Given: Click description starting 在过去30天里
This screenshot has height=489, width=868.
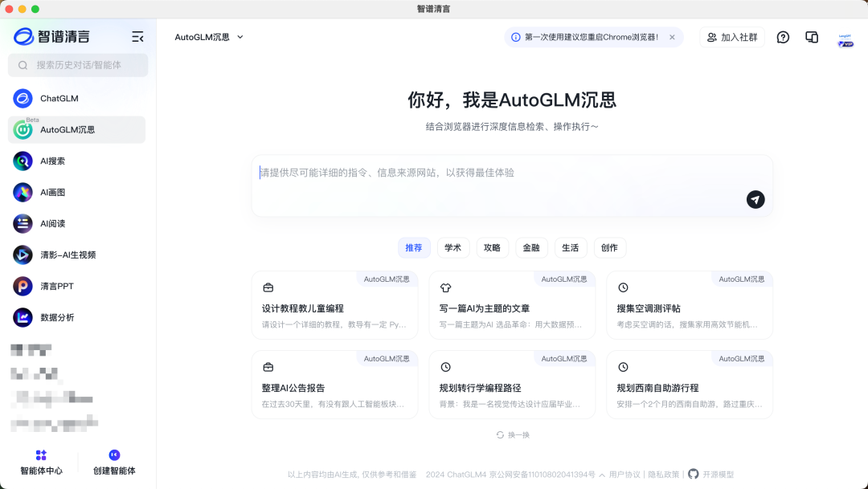Looking at the screenshot, I should coord(334,405).
